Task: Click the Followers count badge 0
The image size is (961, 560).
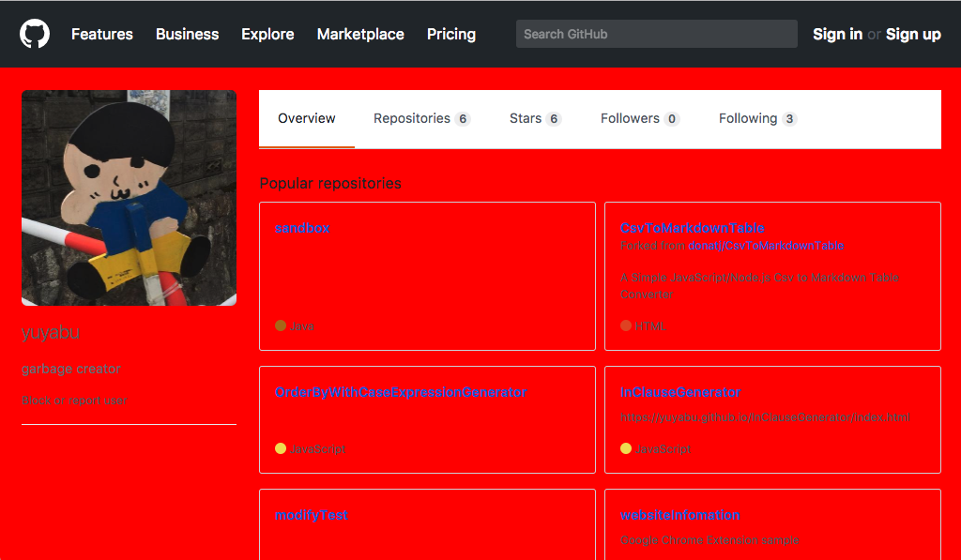Action: [672, 119]
